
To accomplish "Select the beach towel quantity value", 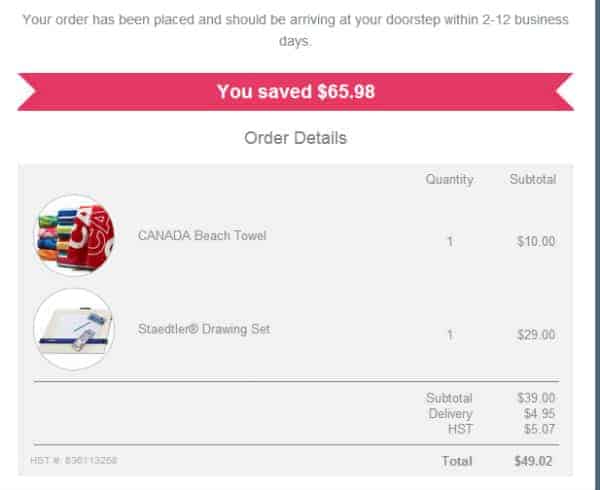I will [x=450, y=241].
